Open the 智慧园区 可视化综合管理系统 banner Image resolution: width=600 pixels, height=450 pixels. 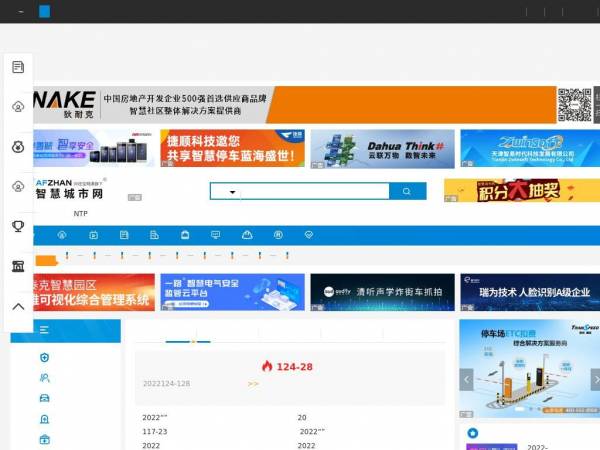coord(94,292)
